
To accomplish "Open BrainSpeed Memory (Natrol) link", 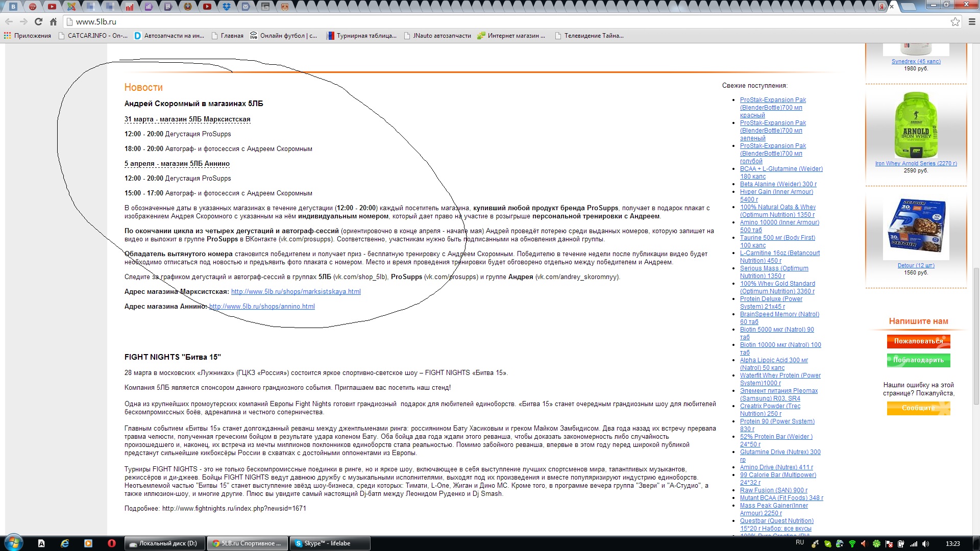I will [779, 318].
